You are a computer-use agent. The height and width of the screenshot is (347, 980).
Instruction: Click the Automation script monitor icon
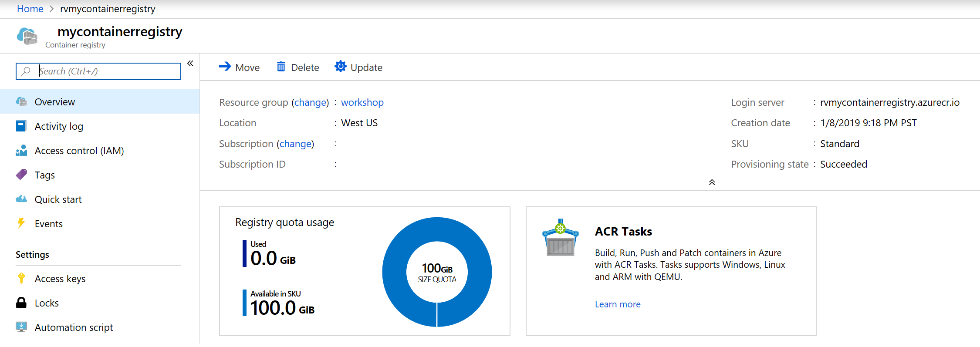click(x=21, y=327)
